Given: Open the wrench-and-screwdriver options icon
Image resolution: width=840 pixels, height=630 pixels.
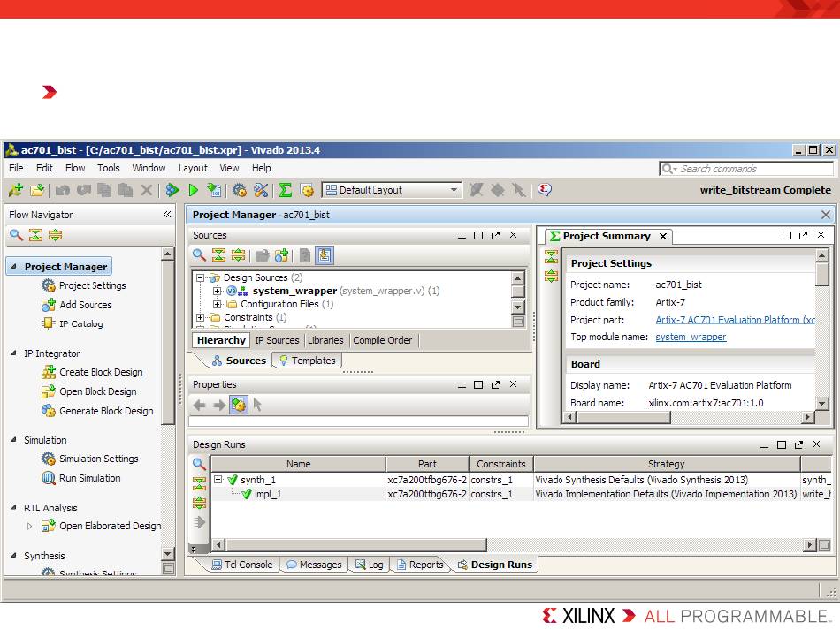Looking at the screenshot, I should (261, 189).
